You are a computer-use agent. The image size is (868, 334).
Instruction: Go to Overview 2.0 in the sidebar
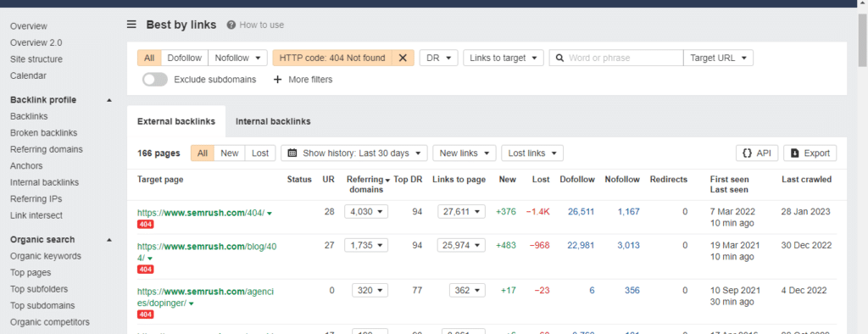click(36, 42)
